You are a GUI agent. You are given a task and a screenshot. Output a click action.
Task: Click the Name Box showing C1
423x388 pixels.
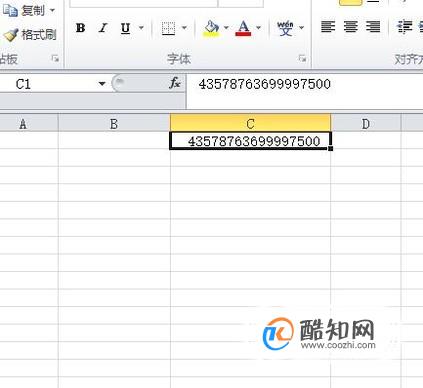[53, 84]
